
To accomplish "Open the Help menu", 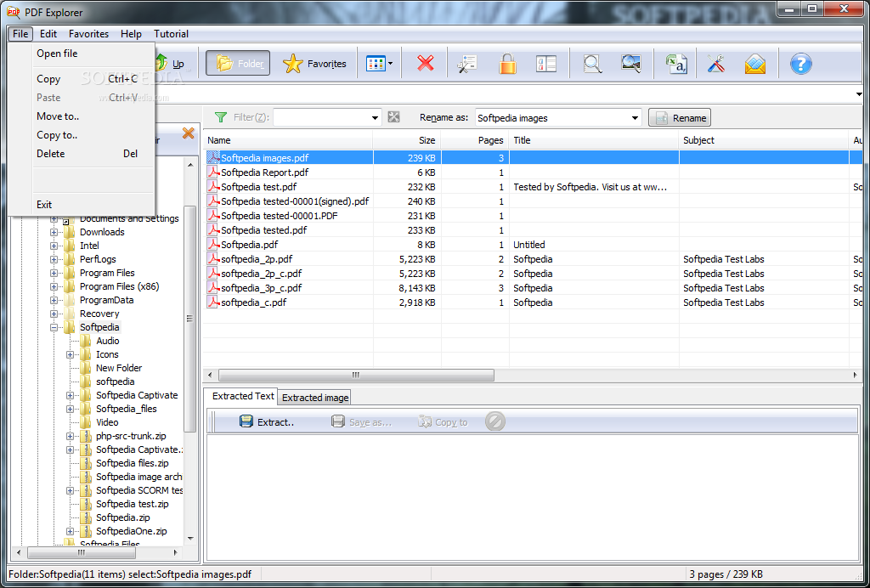I will 131,34.
